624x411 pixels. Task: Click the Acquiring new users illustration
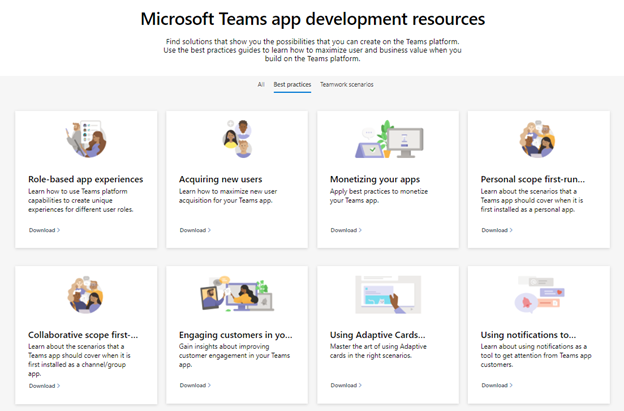tap(237, 139)
